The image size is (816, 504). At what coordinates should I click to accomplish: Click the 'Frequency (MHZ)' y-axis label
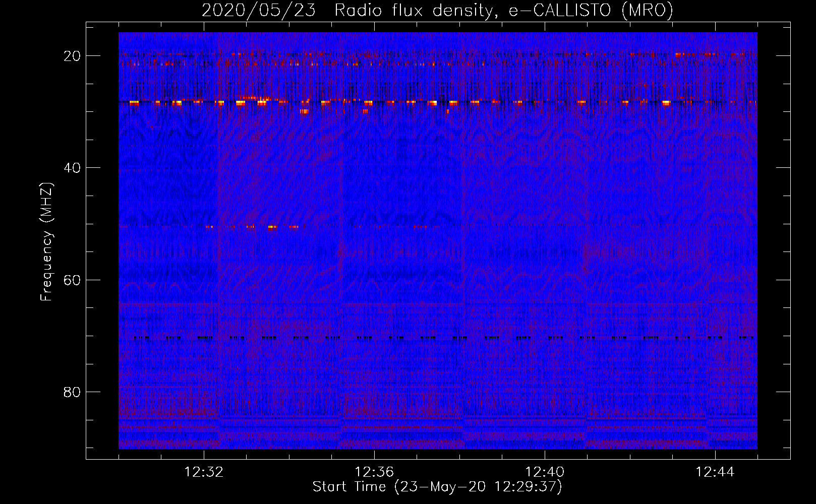[46, 241]
